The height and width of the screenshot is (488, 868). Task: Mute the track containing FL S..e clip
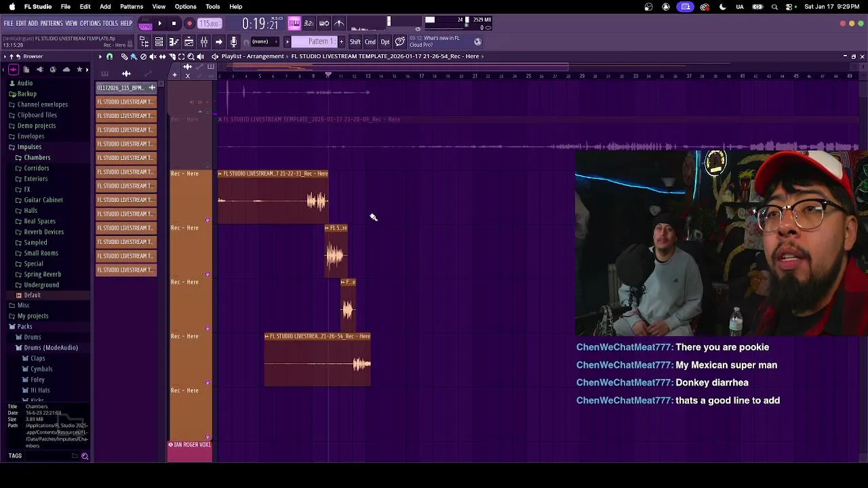(208, 274)
